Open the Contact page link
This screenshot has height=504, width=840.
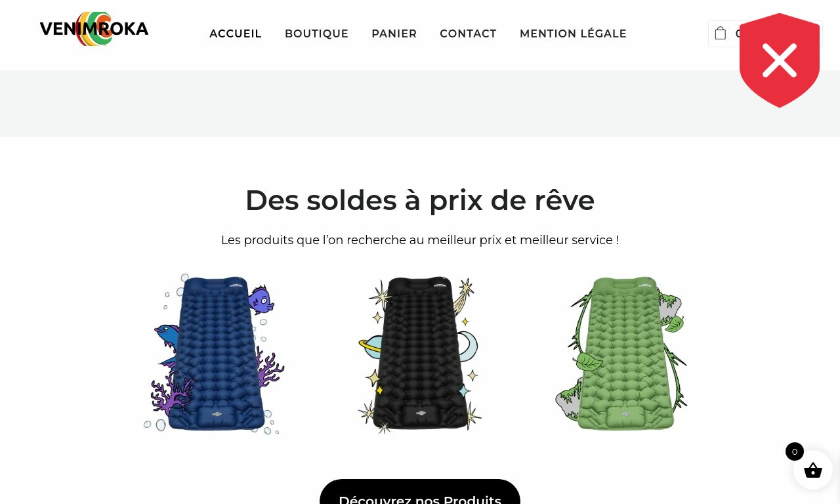(469, 33)
